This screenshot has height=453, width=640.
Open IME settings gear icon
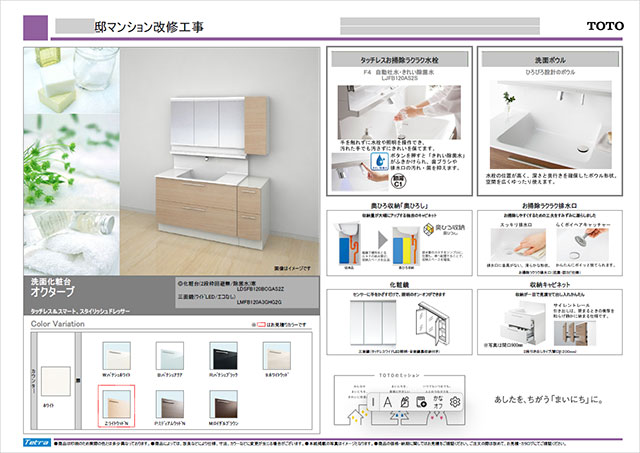455,402
